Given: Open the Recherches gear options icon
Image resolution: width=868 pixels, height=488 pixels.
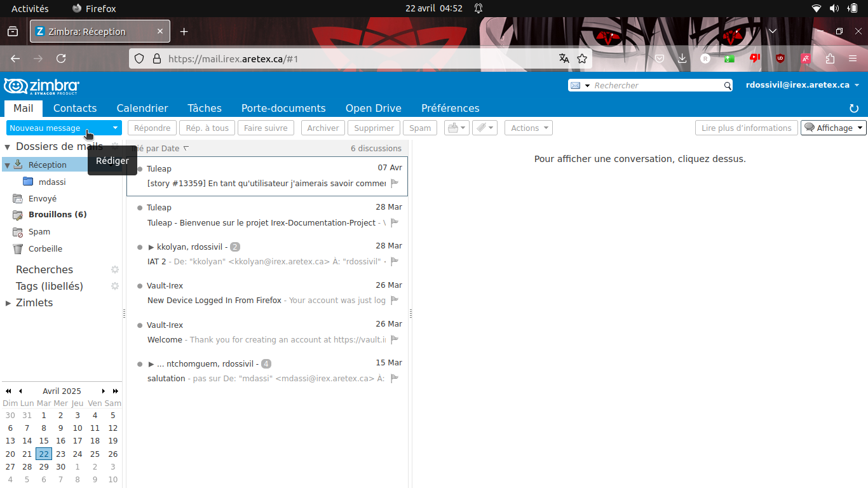Looking at the screenshot, I should click(x=115, y=269).
